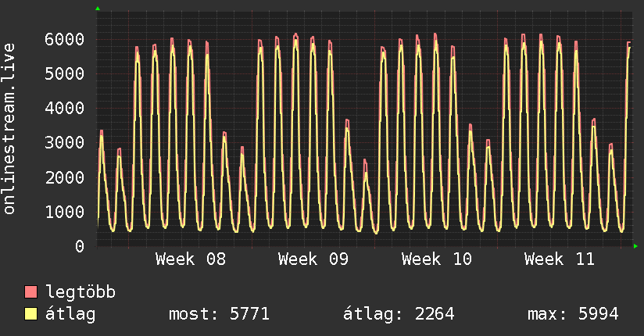Viewport: 644px width, 336px height.
Task: Select the Week 08 axis label
Action: 191,259
